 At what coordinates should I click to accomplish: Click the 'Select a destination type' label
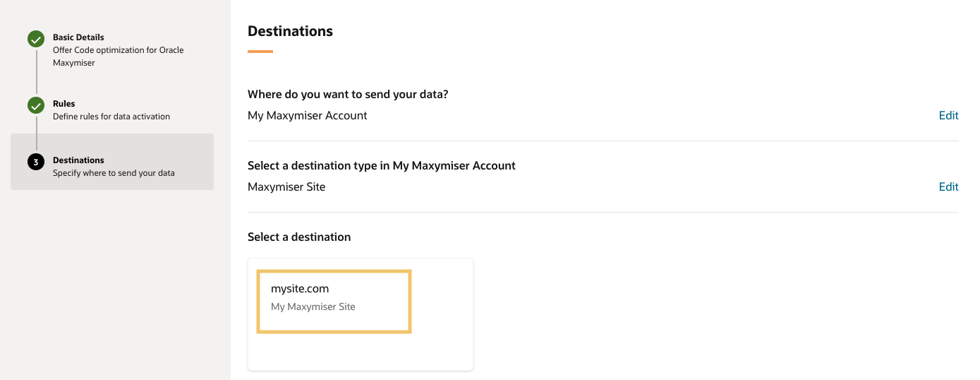pyautogui.click(x=381, y=166)
